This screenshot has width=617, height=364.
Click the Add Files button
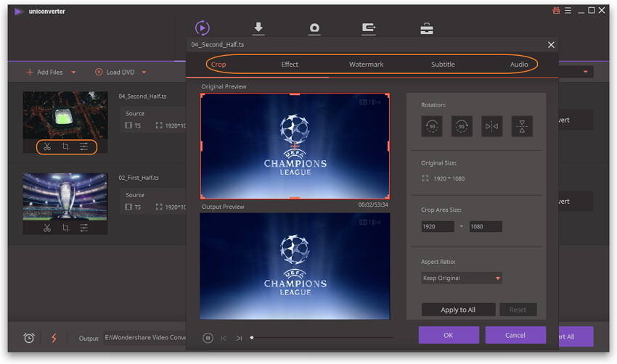44,73
